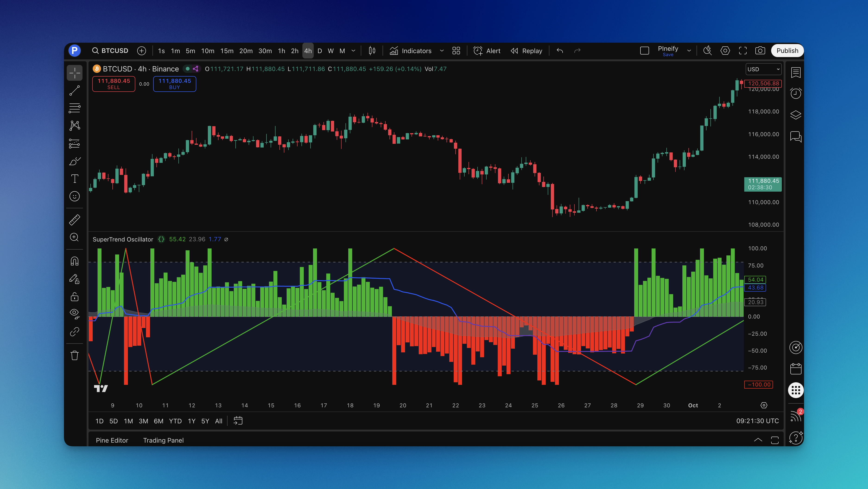The image size is (868, 489).
Task: Expand the Plneify layout menu arrow
Action: coord(689,51)
